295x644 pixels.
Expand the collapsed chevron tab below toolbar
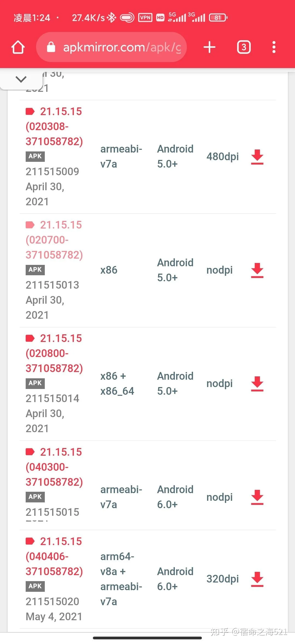tap(21, 80)
